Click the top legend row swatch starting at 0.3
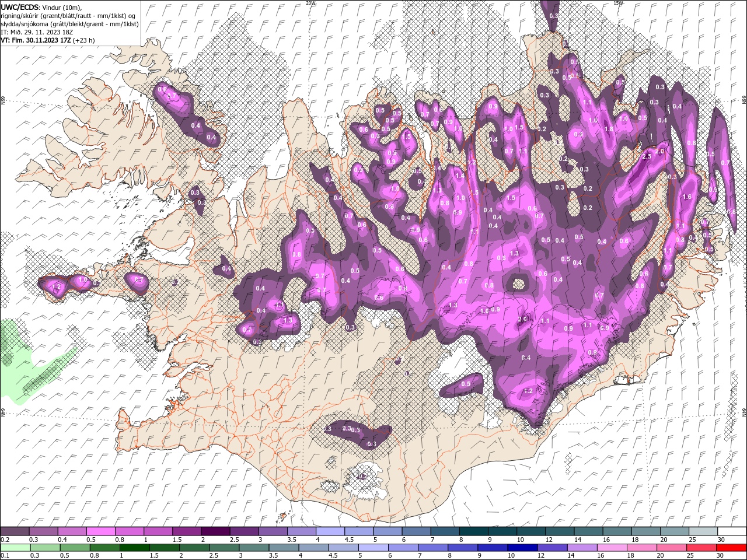 point(43,531)
